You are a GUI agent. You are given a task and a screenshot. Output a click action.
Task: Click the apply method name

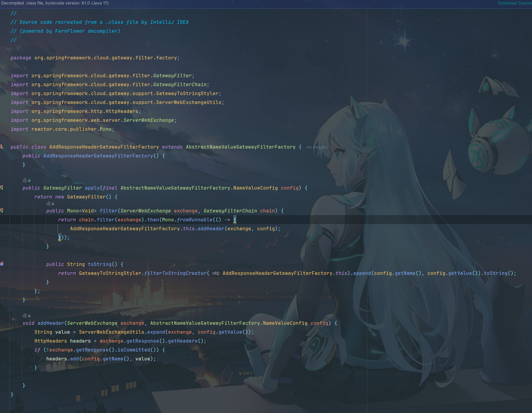coord(92,188)
